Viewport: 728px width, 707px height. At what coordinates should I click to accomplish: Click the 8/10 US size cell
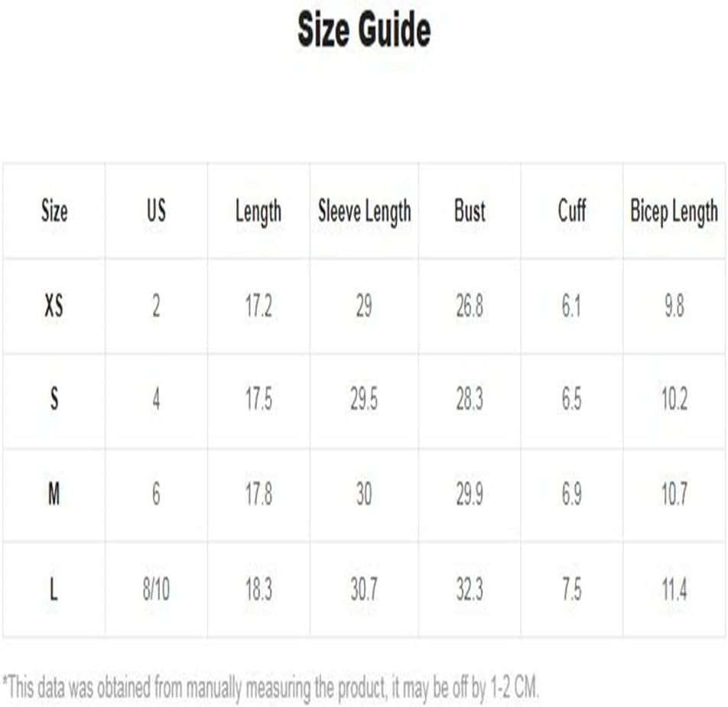pos(156,589)
